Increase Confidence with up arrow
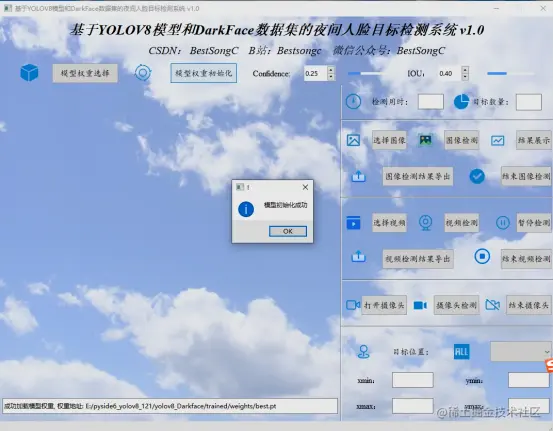 coord(331,70)
